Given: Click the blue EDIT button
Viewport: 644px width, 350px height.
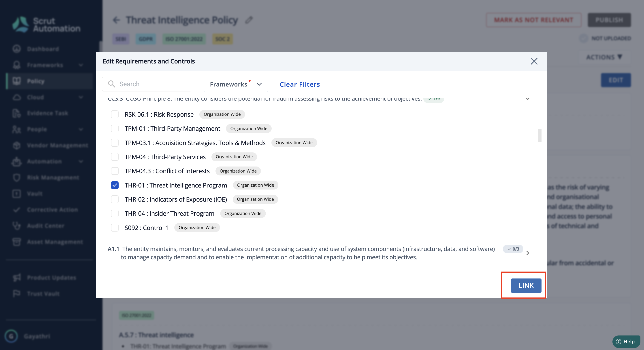Looking at the screenshot, I should pos(616,80).
